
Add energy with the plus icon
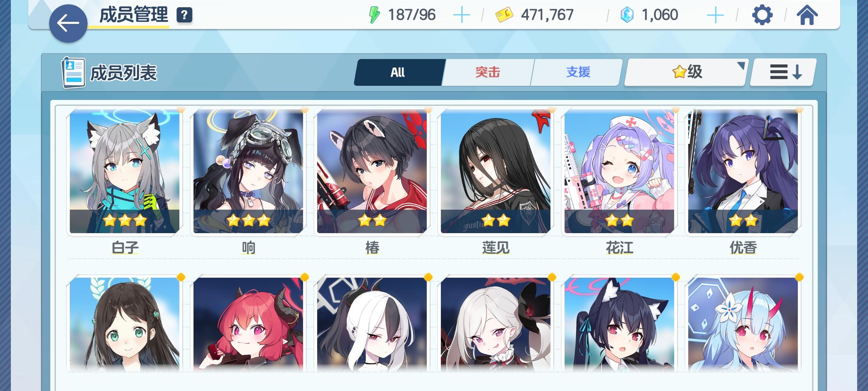(x=461, y=15)
